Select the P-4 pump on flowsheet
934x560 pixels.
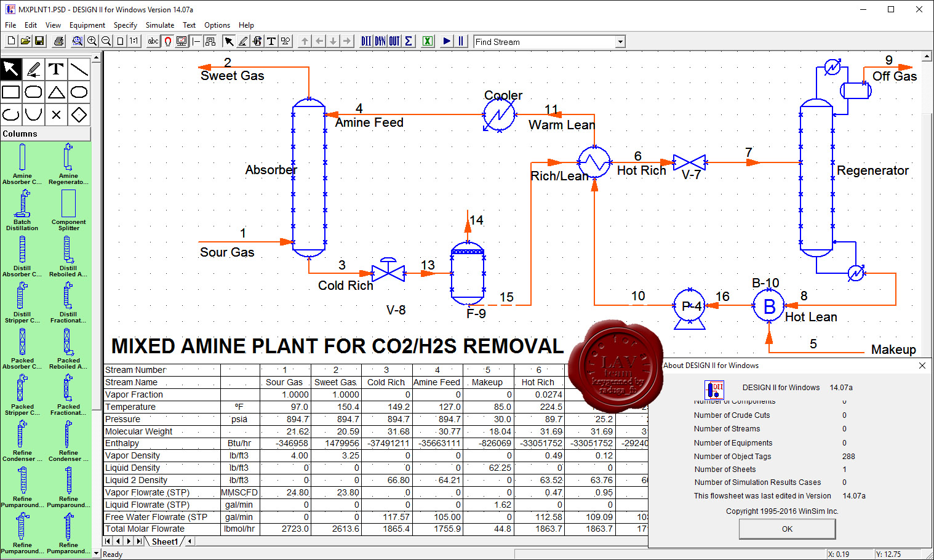click(x=690, y=308)
